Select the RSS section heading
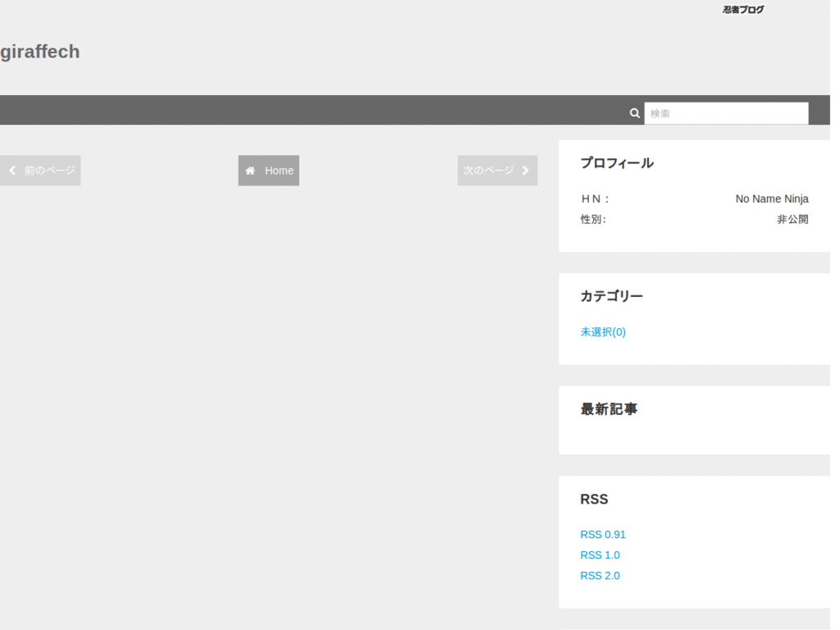The image size is (840, 630). [594, 500]
